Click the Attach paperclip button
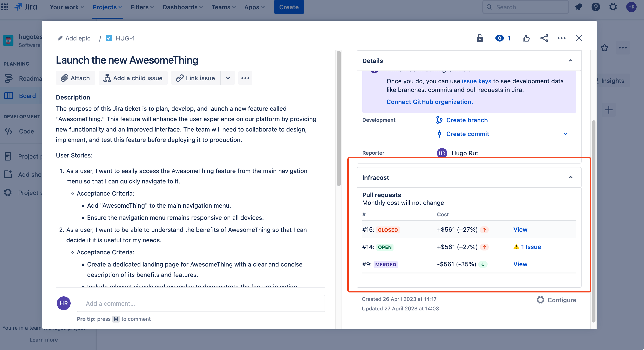The width and height of the screenshot is (644, 350). click(x=75, y=78)
